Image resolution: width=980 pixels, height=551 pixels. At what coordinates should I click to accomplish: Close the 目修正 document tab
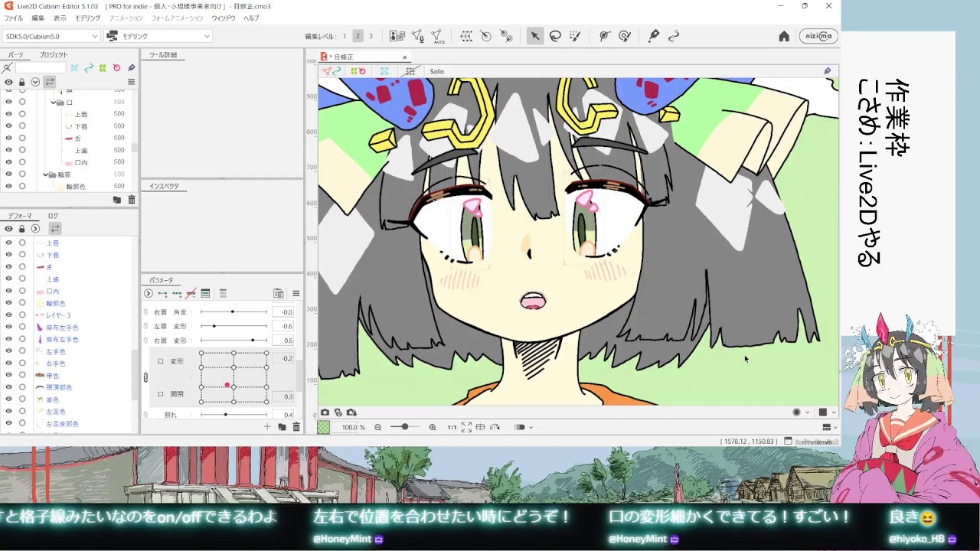coord(405,57)
